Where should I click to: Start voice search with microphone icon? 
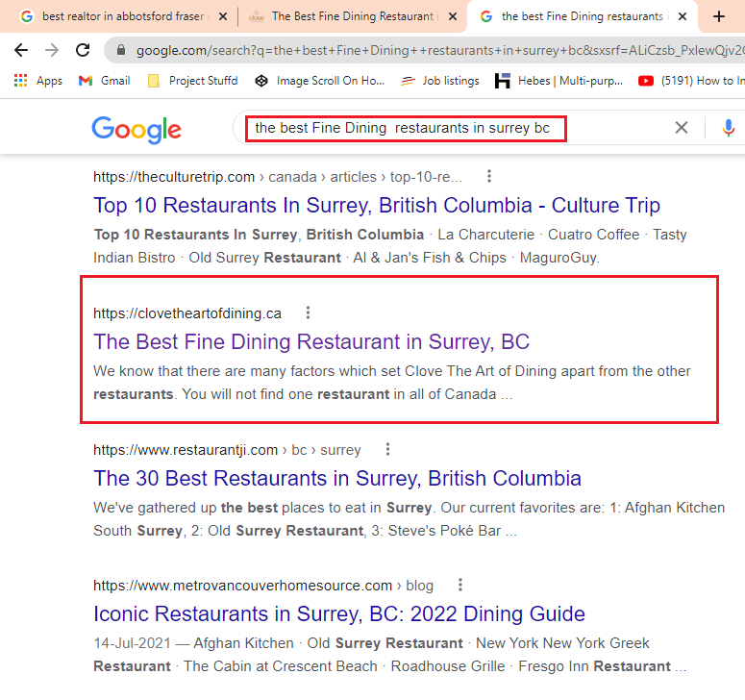point(728,128)
